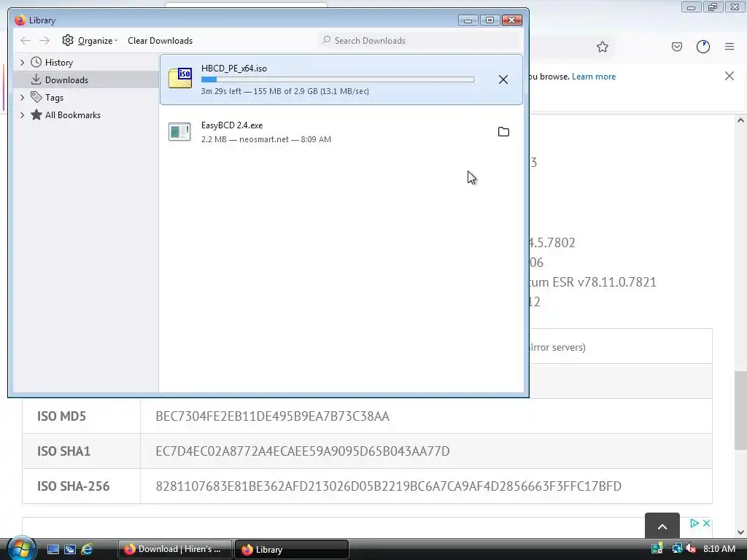The image size is (747, 560).
Task: Click the tray network icon
Action: point(677,548)
